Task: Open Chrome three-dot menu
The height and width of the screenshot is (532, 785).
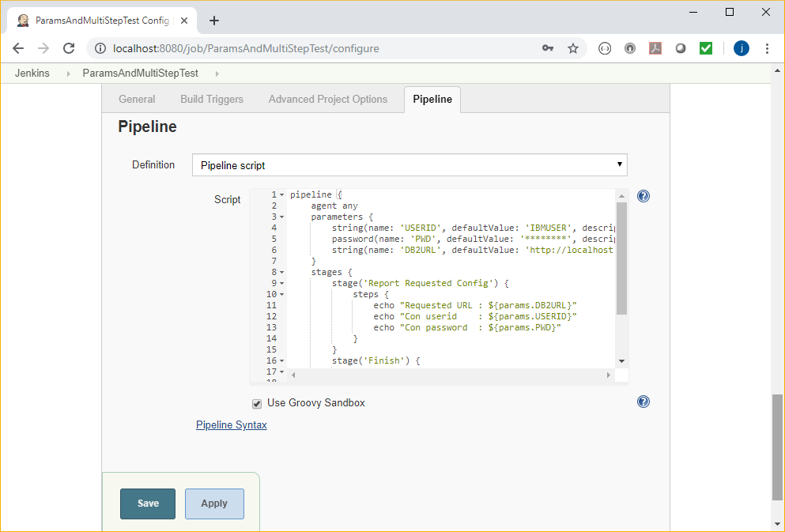Action: click(767, 48)
